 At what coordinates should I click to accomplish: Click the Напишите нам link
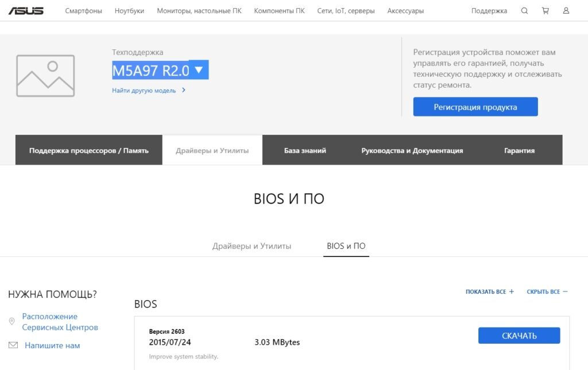pyautogui.click(x=52, y=345)
